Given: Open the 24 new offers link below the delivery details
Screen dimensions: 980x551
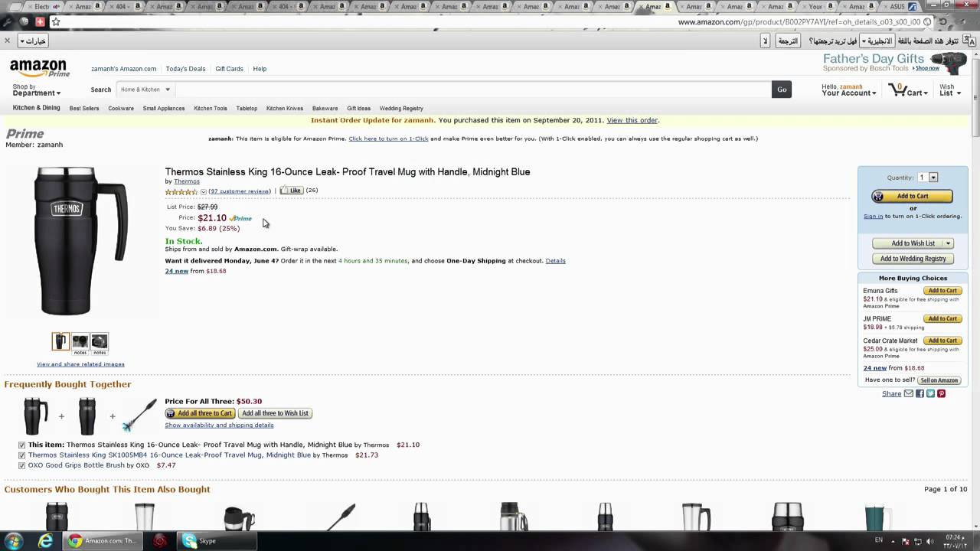Looking at the screenshot, I should pyautogui.click(x=176, y=271).
